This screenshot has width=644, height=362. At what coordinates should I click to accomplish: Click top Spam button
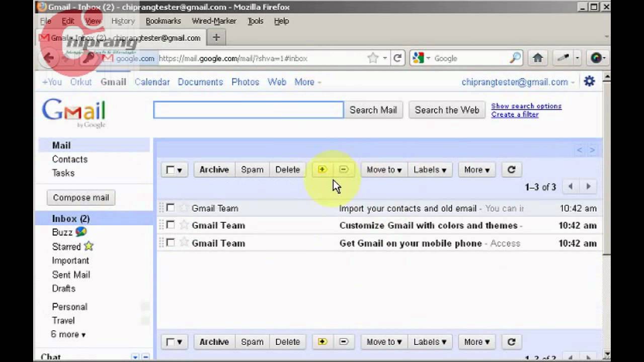[252, 169]
